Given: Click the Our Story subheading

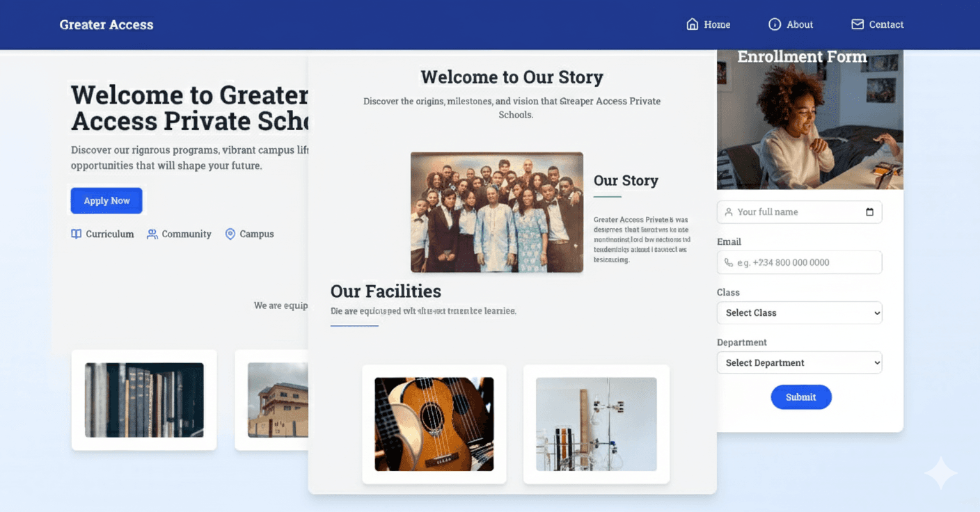Looking at the screenshot, I should (x=626, y=181).
